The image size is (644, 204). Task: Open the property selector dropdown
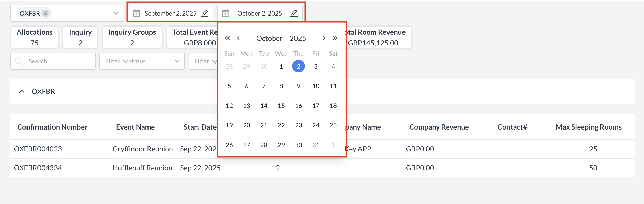pos(116,13)
